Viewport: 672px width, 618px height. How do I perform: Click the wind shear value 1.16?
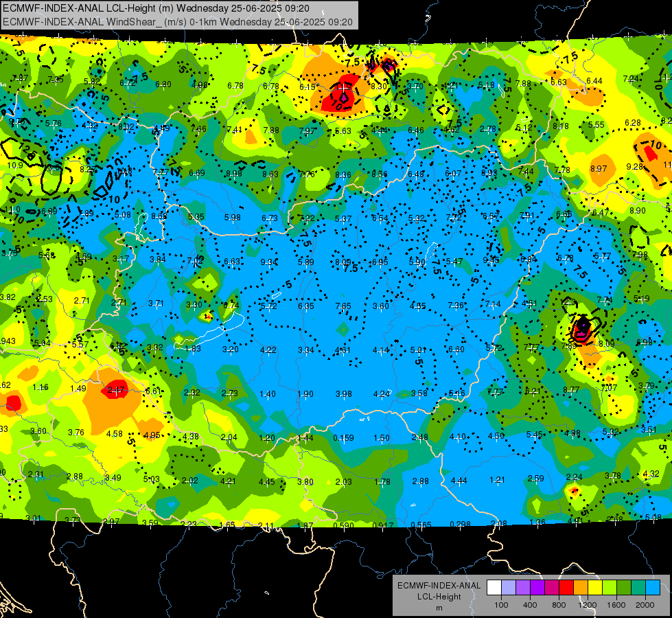(x=40, y=387)
